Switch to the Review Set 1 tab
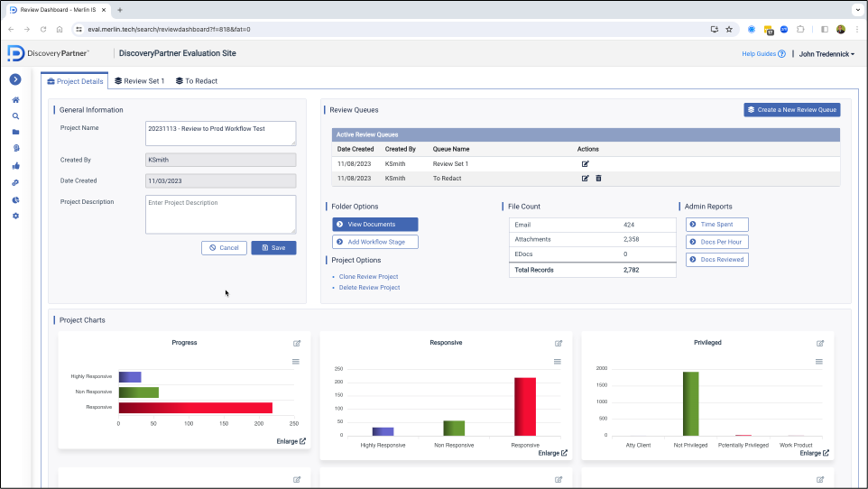The width and height of the screenshot is (868, 489). click(x=139, y=81)
